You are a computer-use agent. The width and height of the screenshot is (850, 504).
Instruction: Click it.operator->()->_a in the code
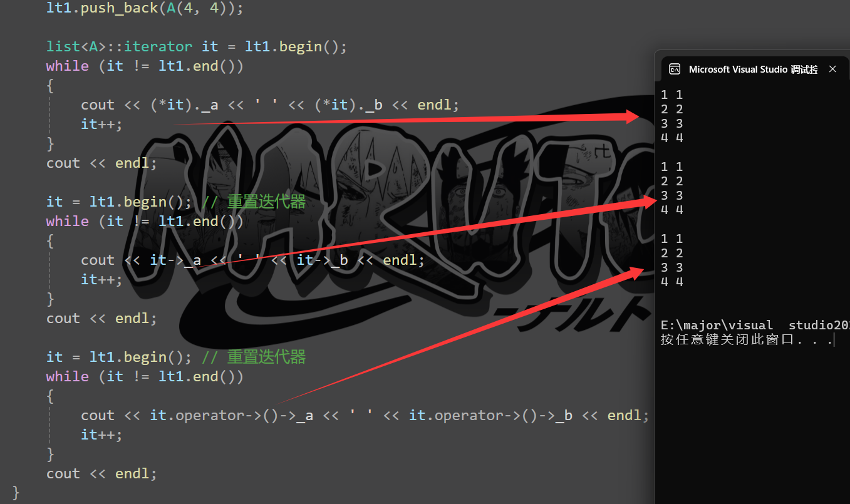[232, 416]
